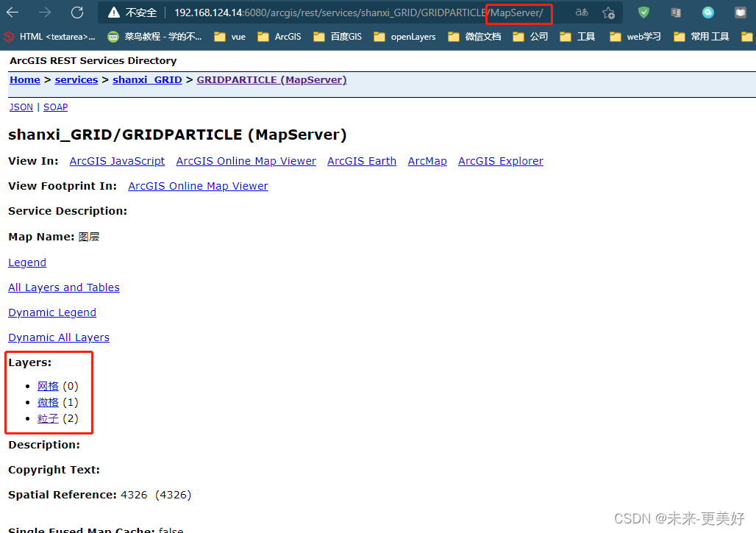
Task: Open Dynamic All Layers link
Action: click(x=59, y=338)
